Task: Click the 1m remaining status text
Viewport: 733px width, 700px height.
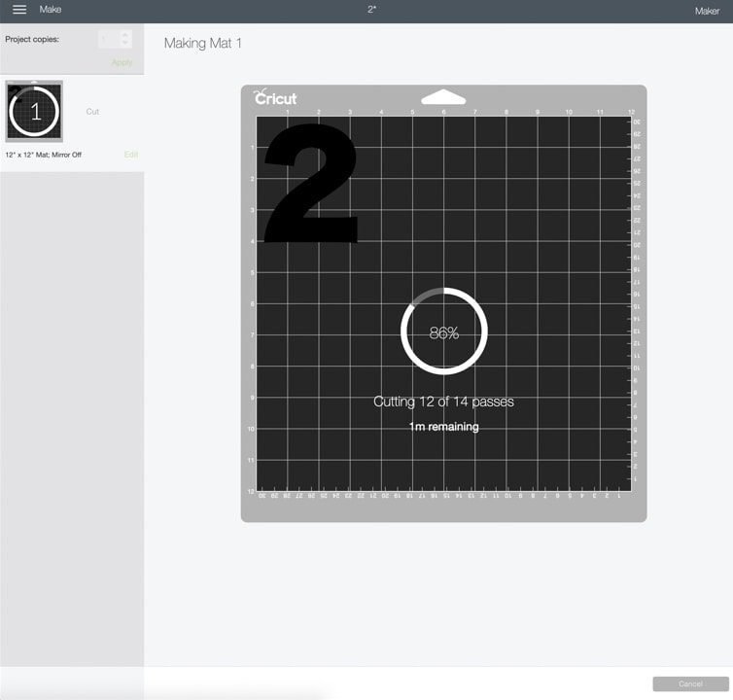Action: click(443, 427)
